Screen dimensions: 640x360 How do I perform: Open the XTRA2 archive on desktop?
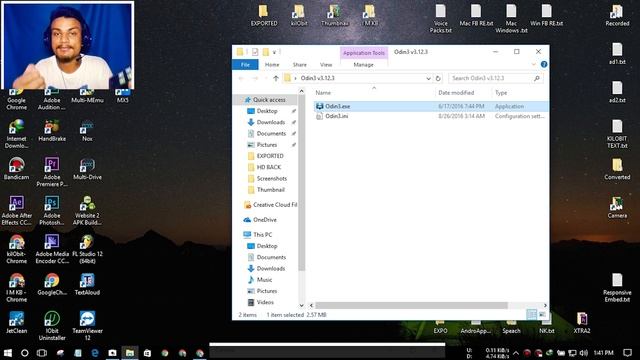pos(582,322)
